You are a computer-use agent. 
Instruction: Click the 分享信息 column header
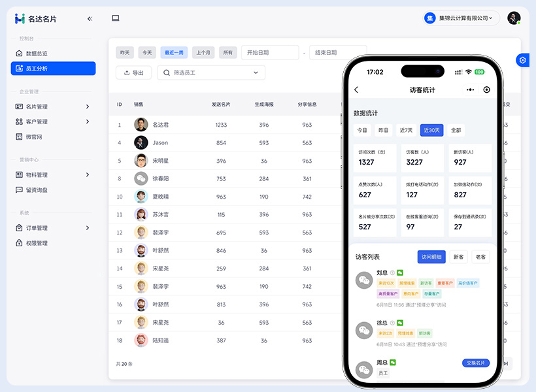click(x=307, y=105)
